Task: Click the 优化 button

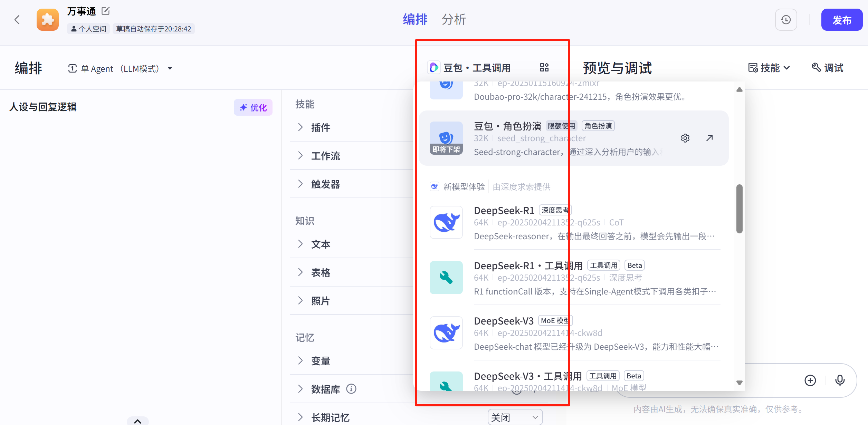Action: pos(253,107)
